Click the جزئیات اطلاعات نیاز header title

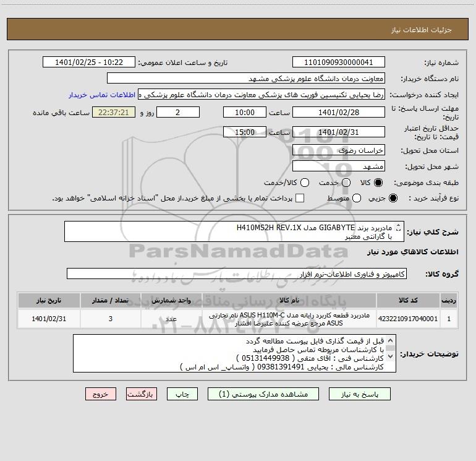tap(422, 30)
